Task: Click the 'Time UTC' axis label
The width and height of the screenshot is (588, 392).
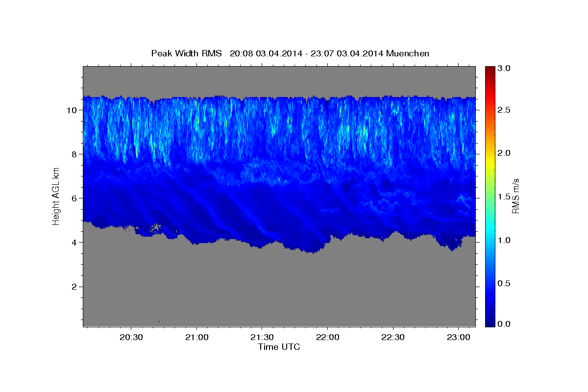Action: tap(279, 347)
